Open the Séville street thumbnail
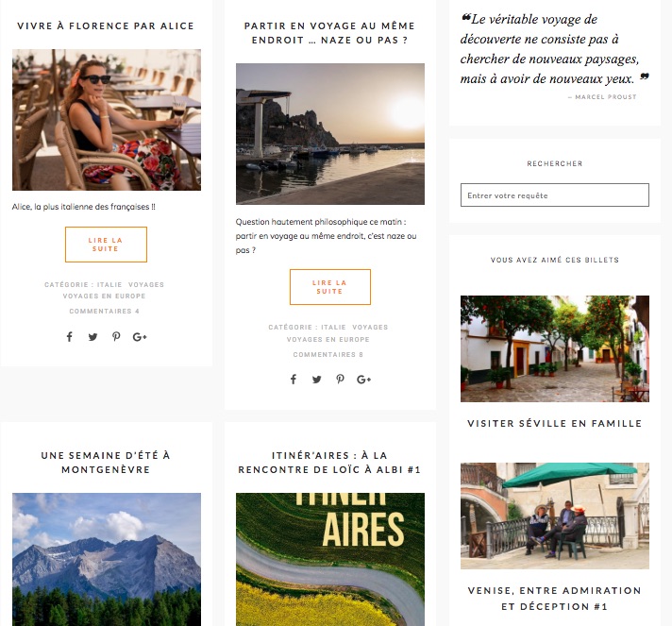Screen dimensions: 672x626 (555, 348)
